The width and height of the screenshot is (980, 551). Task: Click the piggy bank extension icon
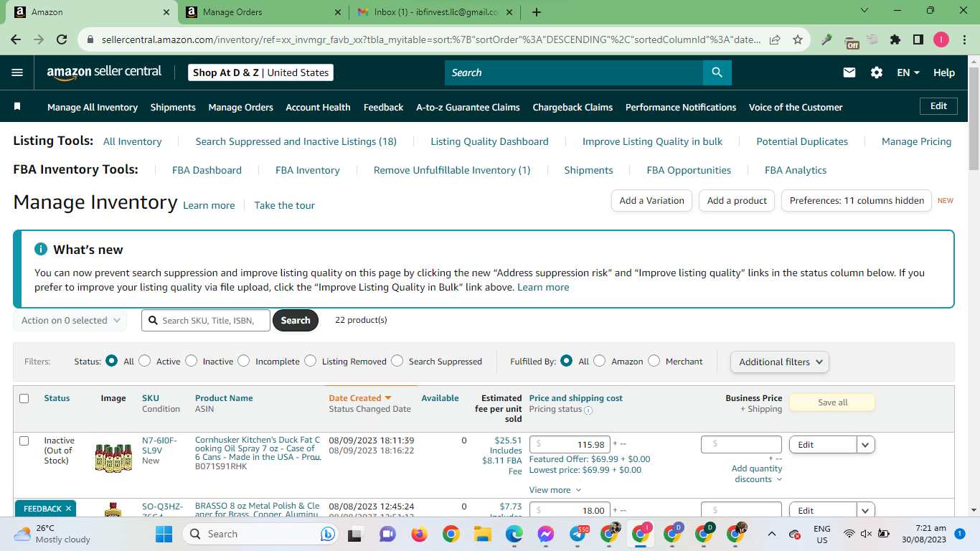point(872,39)
